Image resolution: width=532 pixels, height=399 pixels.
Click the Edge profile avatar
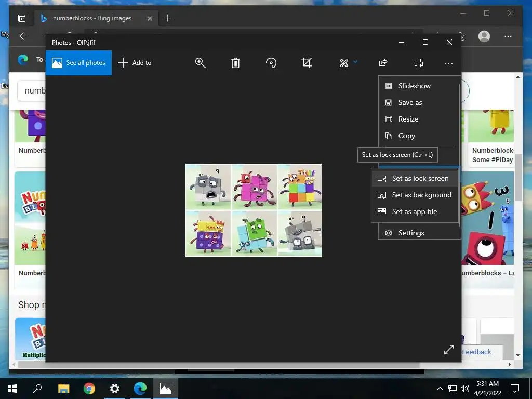[484, 36]
